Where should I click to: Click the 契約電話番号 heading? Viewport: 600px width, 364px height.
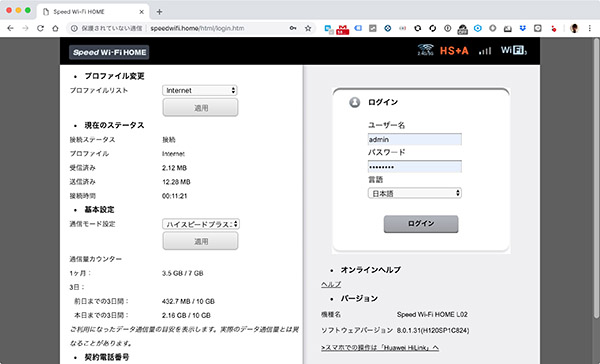coord(107,357)
